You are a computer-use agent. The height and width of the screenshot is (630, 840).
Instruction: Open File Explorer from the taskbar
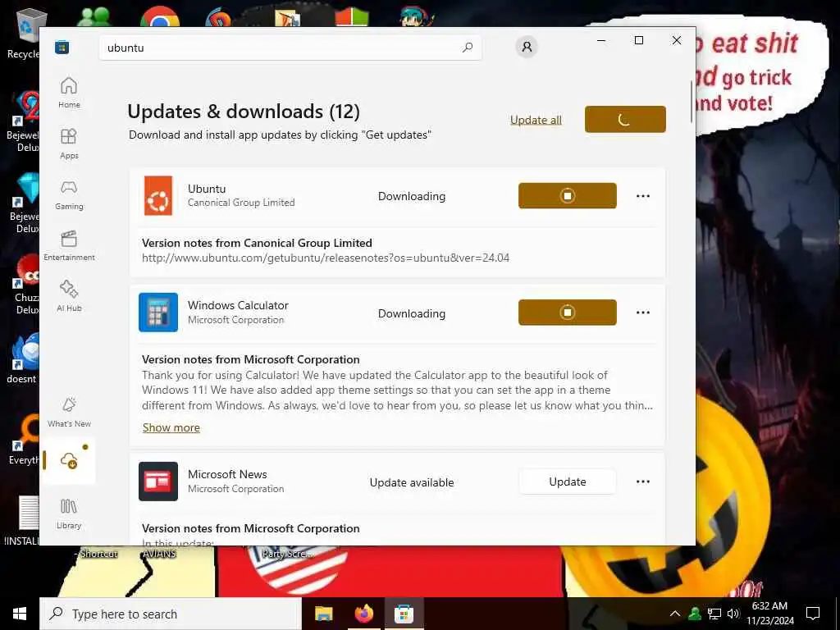(x=323, y=614)
